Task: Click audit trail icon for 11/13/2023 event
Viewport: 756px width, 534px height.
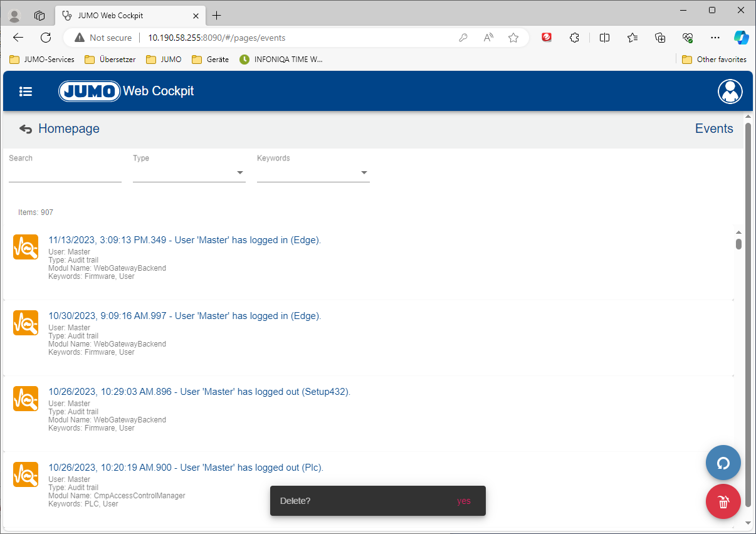Action: point(26,247)
